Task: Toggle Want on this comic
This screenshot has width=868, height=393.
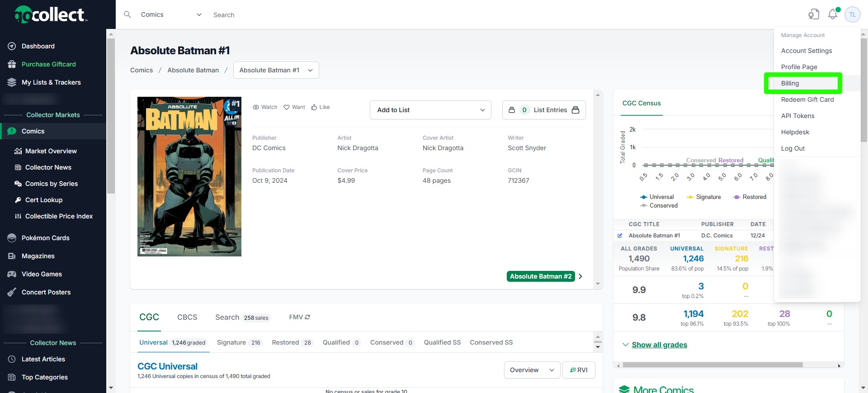Action: point(294,107)
